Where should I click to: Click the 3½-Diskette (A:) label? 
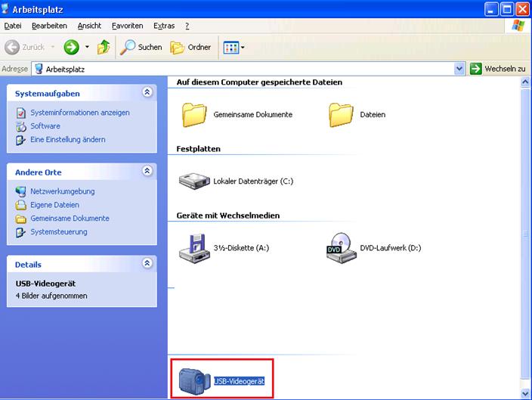pos(241,248)
